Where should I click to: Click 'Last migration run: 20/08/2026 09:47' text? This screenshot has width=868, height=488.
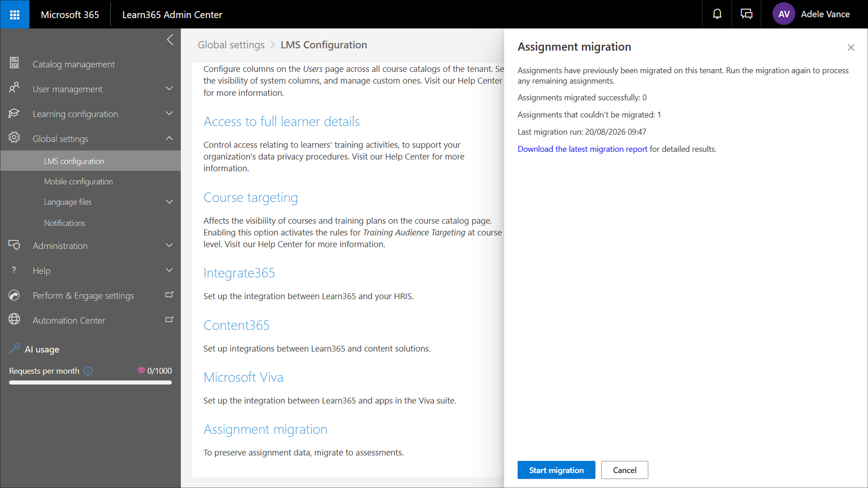(582, 132)
